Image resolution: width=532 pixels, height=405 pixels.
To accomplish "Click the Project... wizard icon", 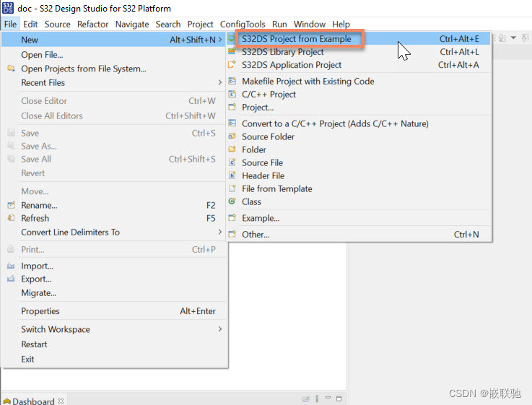I will point(232,107).
